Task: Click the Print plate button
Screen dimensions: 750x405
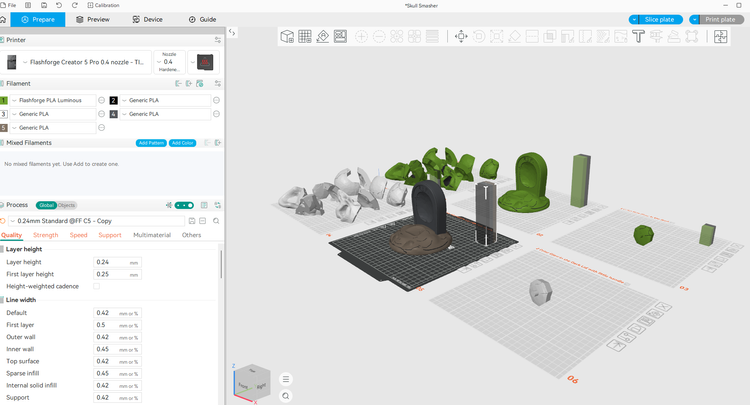Action: (720, 20)
